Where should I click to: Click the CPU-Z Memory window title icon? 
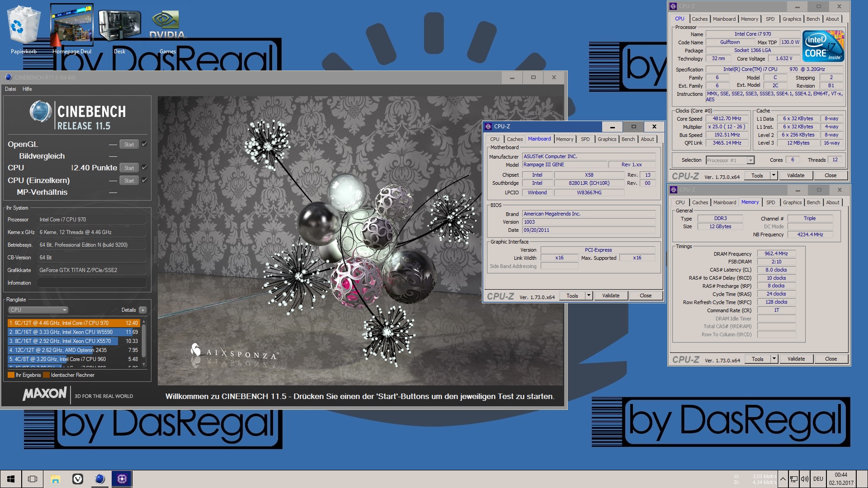click(674, 190)
